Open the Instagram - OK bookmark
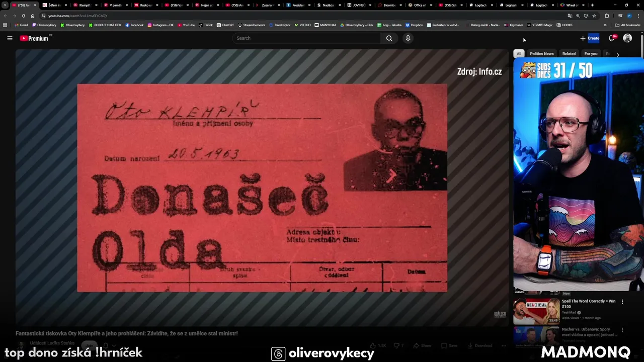 click(160, 25)
